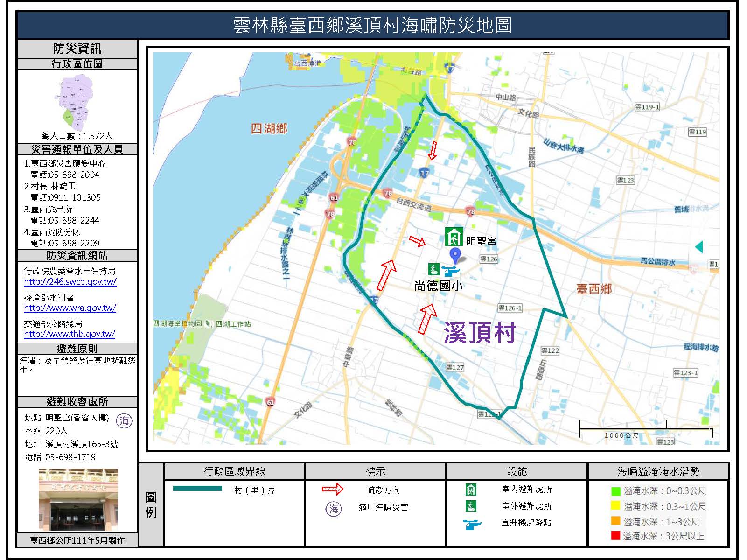Screen dimensions: 747x560
Task: Click the 明聖宮 map label
Action: click(x=481, y=241)
